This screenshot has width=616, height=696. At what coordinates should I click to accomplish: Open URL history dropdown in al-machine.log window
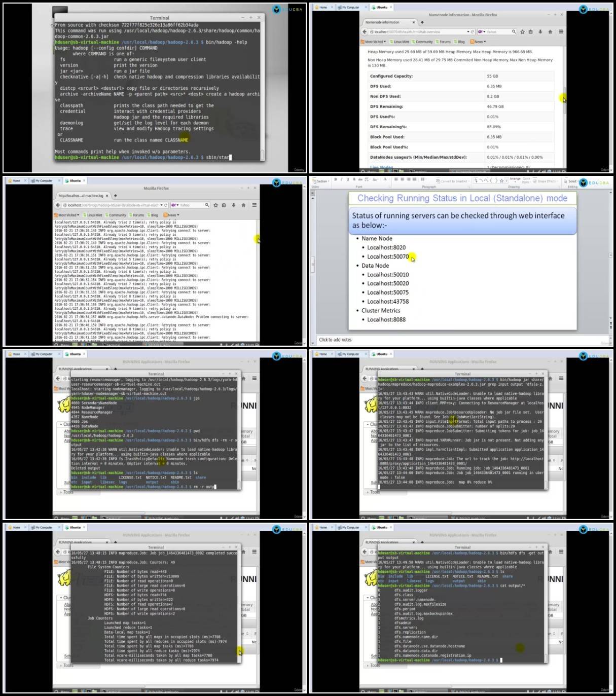162,205
